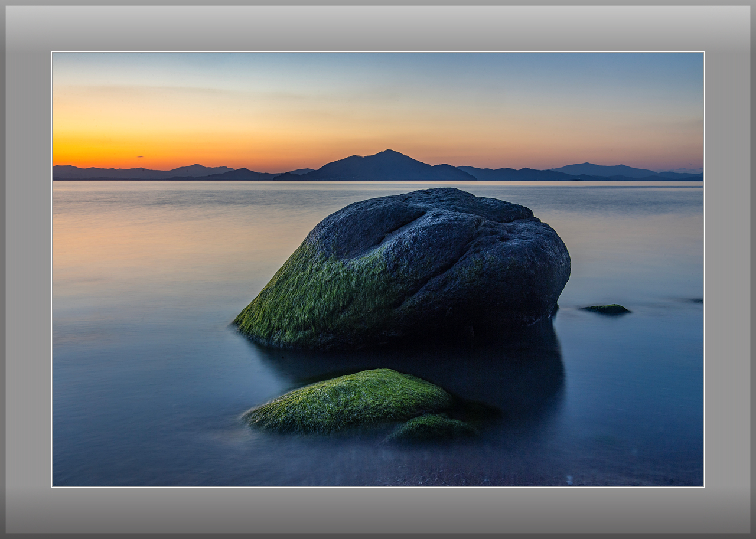Click the framed sunset rock photograph
756x539 pixels.
378,269
